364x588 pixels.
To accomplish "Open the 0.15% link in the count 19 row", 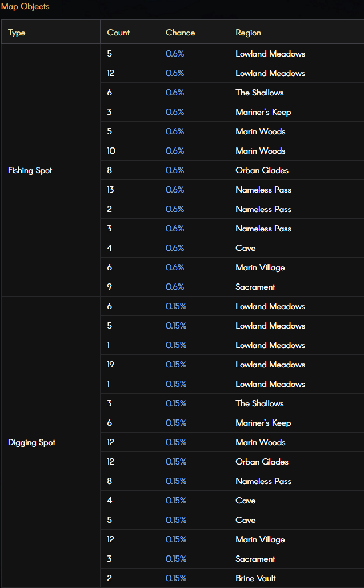I will click(176, 365).
